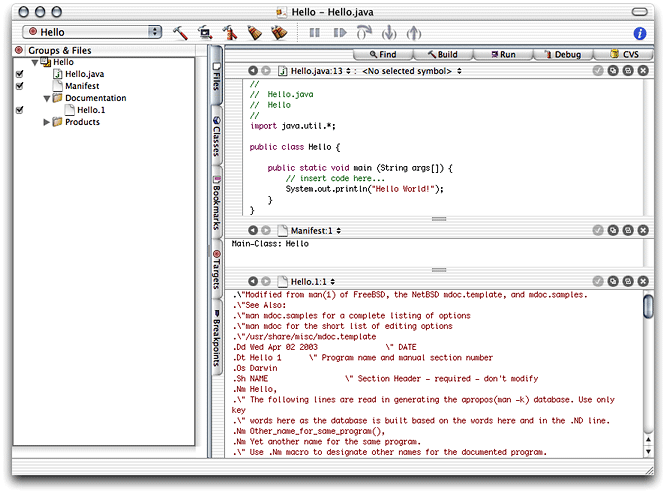667x492 pixels.
Task: Click the Continue execution icon in the toolbar
Action: pos(339,32)
